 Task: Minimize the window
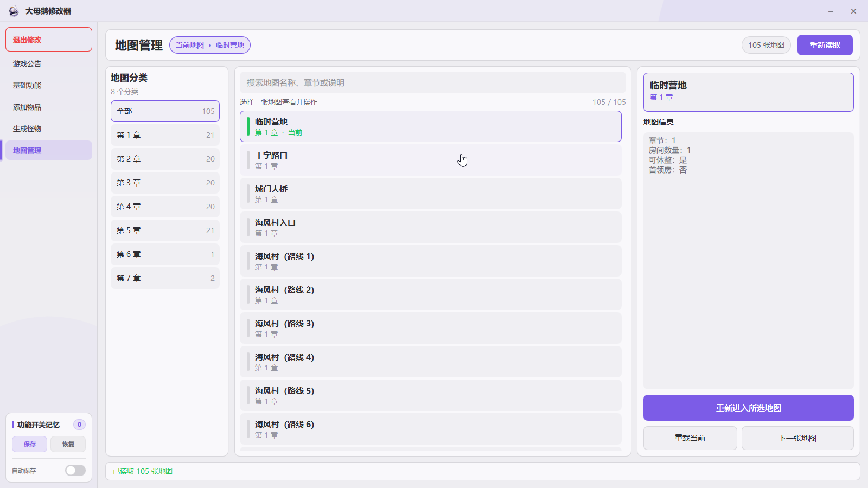tap(831, 11)
